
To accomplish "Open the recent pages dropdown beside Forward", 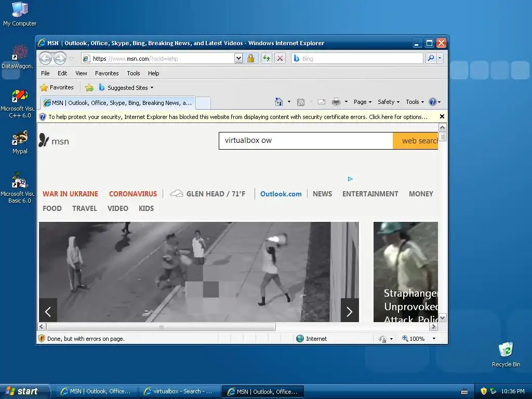I will click(71, 59).
